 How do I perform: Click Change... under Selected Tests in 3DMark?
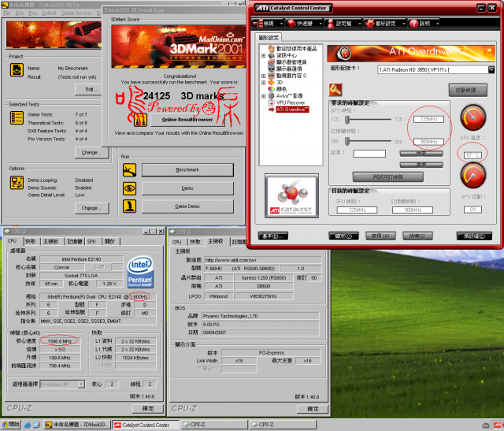pos(91,152)
